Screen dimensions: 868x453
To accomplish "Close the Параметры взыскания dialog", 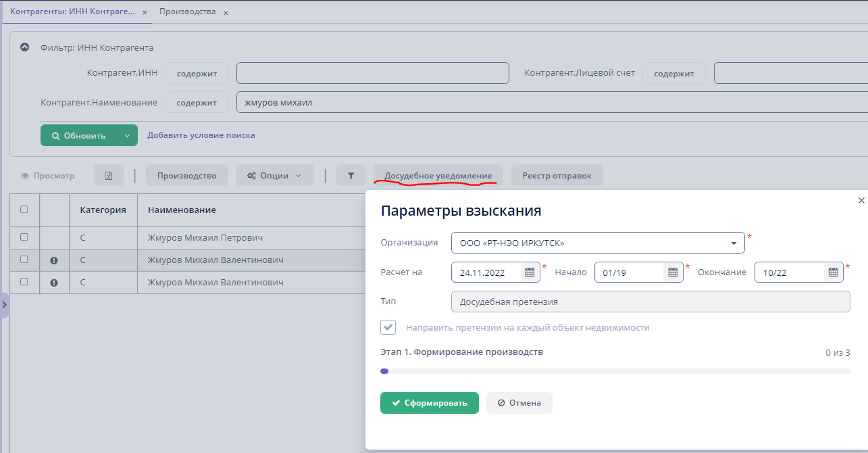I will 861,201.
